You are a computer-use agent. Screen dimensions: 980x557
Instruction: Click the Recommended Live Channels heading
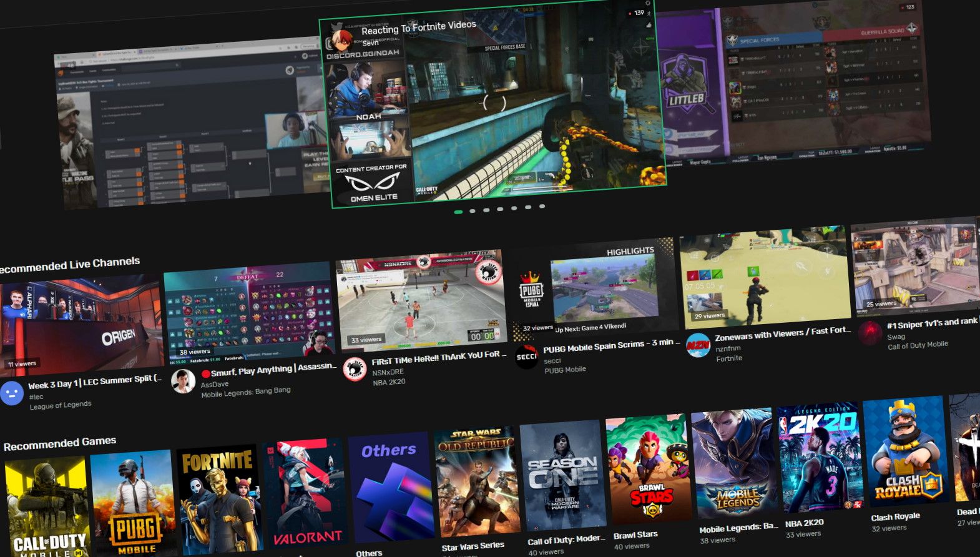[69, 265]
